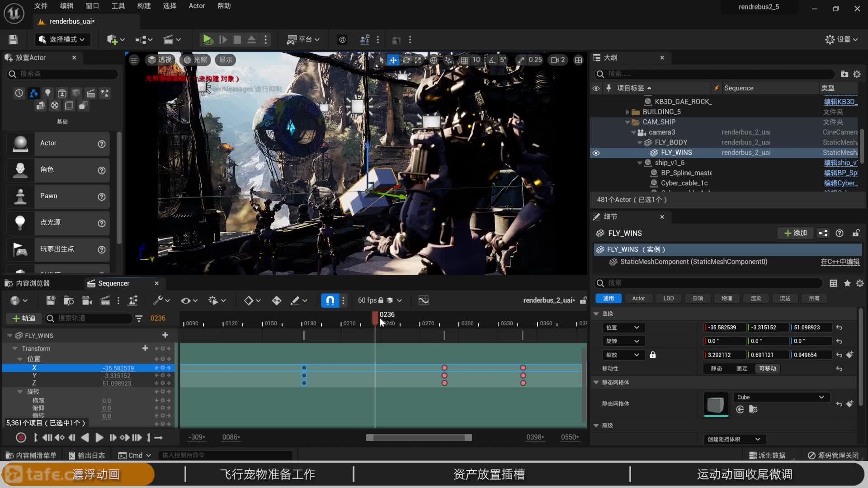This screenshot has height=488, width=868.
Task: Expand the BUILDING_5 folder in outliner
Action: point(627,112)
